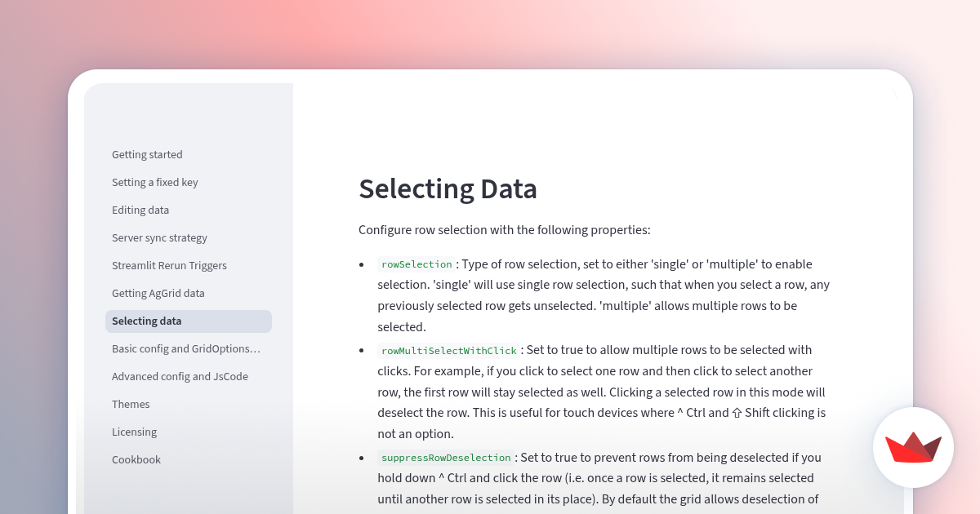Viewport: 980px width, 514px height.
Task: Navigate to Setting a fixed key
Action: click(155, 182)
